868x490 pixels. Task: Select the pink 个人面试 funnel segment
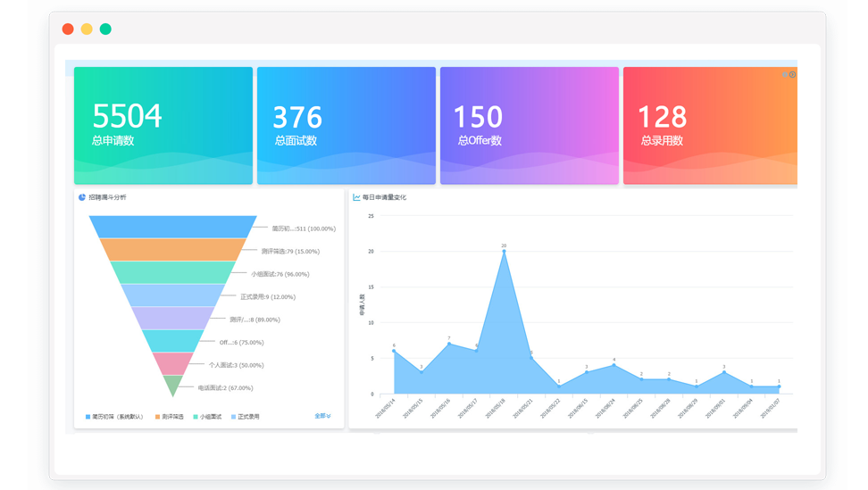pos(172,363)
